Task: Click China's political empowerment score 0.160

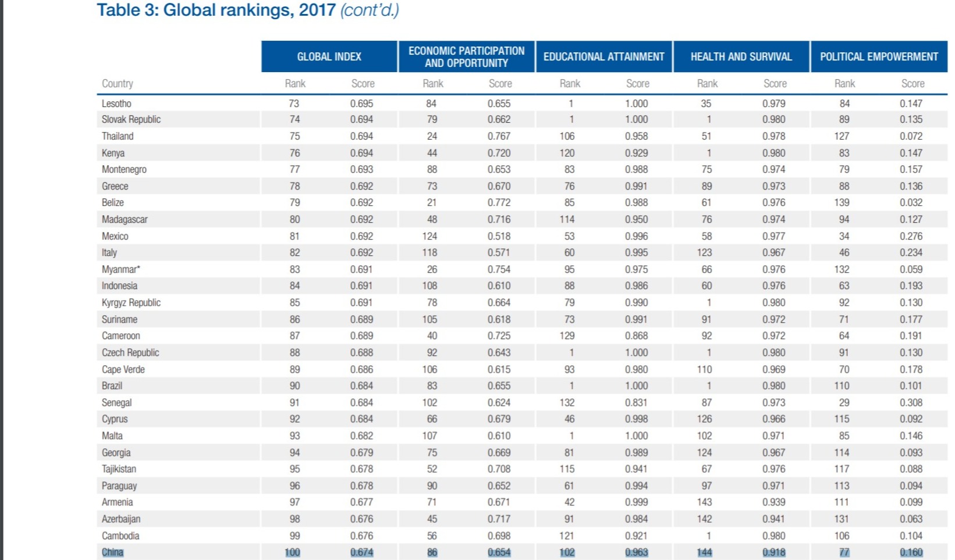Action: tap(911, 552)
